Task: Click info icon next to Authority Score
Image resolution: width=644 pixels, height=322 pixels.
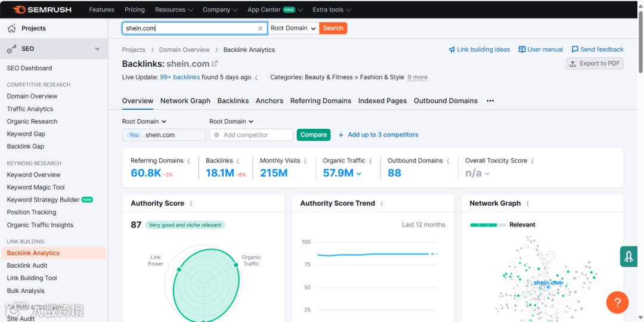Action: (x=191, y=203)
